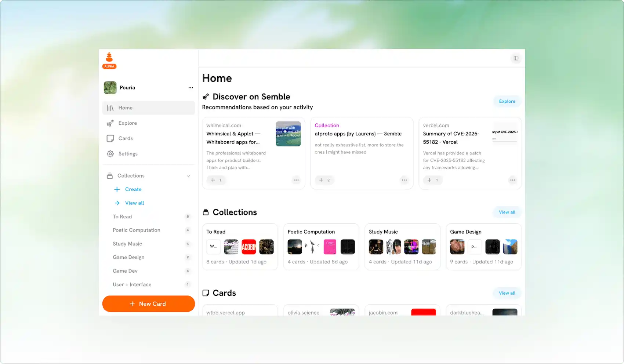Open options ellipsis on the Whimsical & Applet card
This screenshot has width=624, height=364.
tap(296, 180)
